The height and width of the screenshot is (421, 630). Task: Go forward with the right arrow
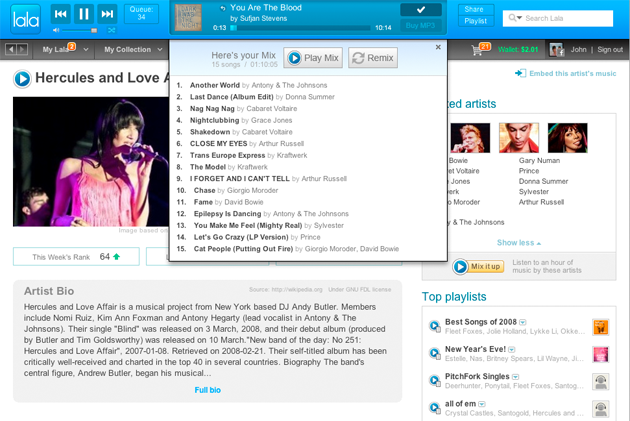coord(22,49)
